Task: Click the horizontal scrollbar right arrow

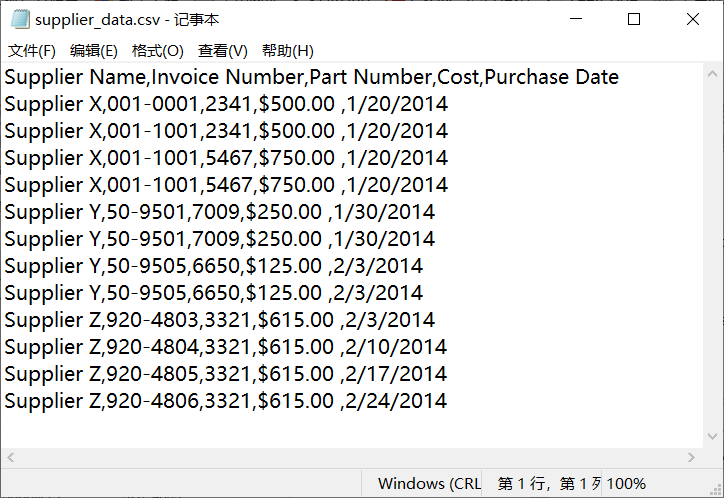Action: click(691, 457)
